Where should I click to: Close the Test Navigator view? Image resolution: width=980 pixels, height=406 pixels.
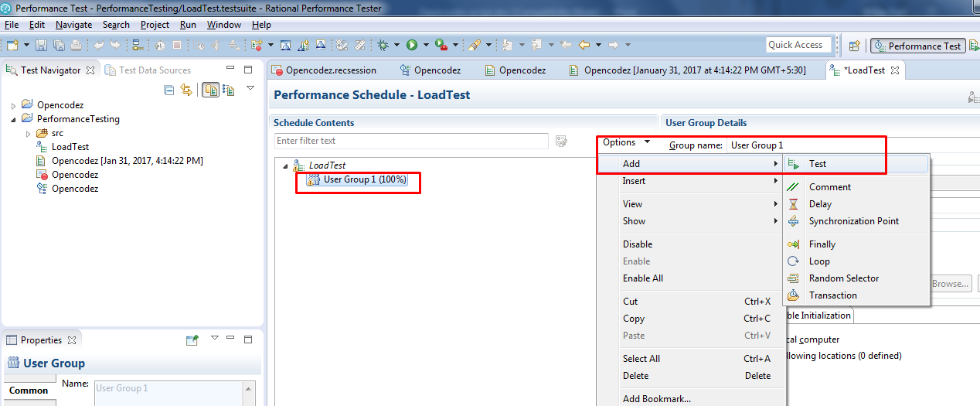coord(90,70)
